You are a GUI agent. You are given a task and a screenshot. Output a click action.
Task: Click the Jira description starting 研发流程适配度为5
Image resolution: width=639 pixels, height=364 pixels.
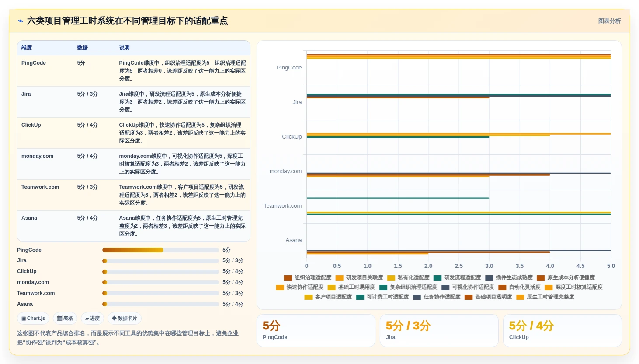pos(182,102)
